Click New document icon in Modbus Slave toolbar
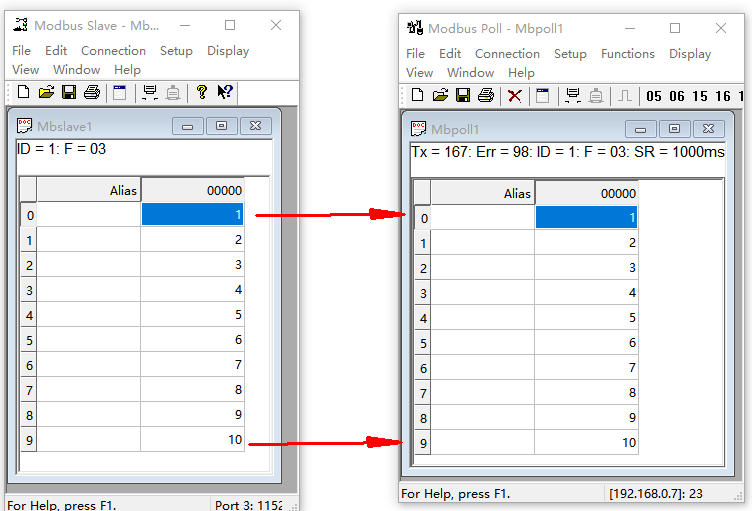This screenshot has width=752, height=511. tap(23, 92)
